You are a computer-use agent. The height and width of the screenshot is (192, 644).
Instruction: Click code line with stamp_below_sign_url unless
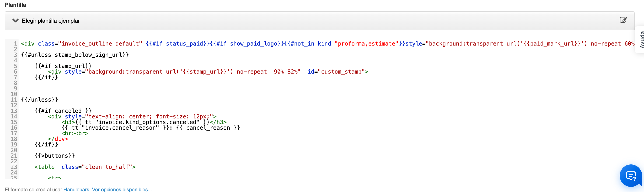point(75,55)
